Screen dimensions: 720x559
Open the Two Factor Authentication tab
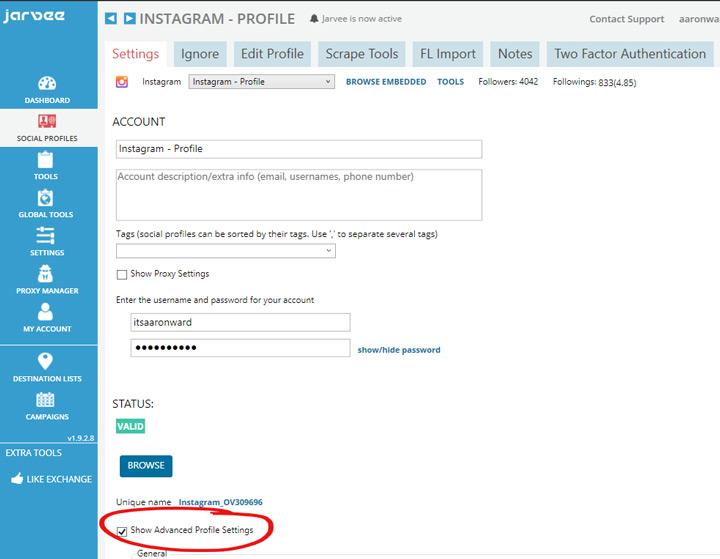630,54
